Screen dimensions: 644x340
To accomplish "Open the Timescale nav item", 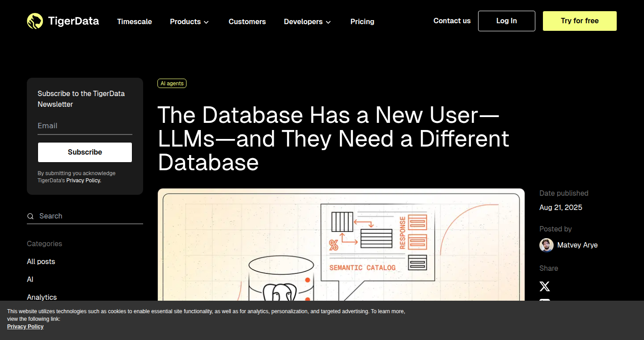I will click(x=135, y=21).
